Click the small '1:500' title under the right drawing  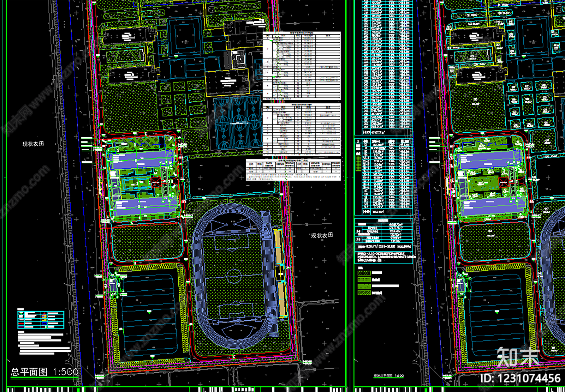pos(388,376)
